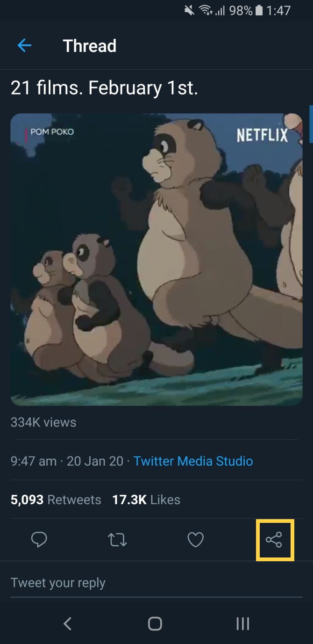Tap the 334K views count
The height and width of the screenshot is (644, 313).
click(43, 422)
